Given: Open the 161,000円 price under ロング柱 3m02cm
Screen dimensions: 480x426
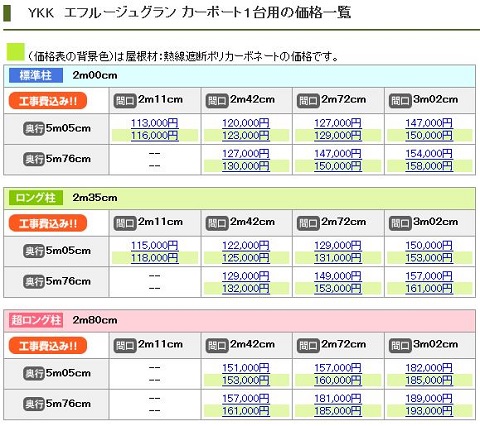Looking at the screenshot, I should pyautogui.click(x=429, y=288).
